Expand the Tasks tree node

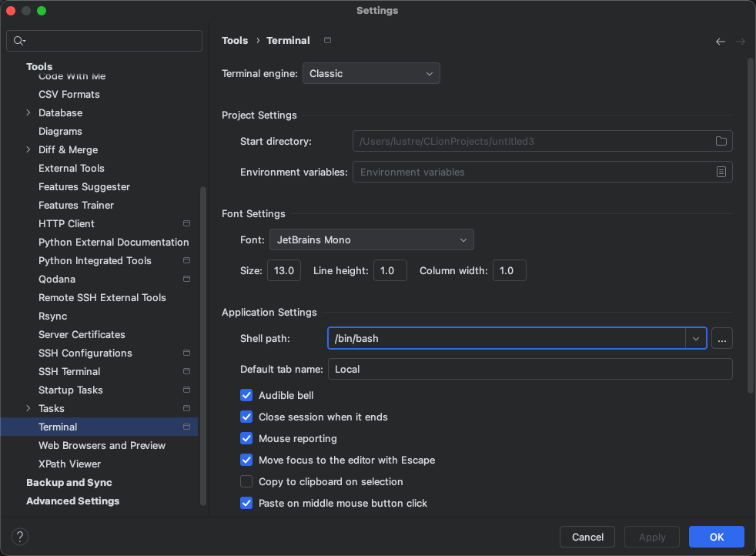click(28, 408)
